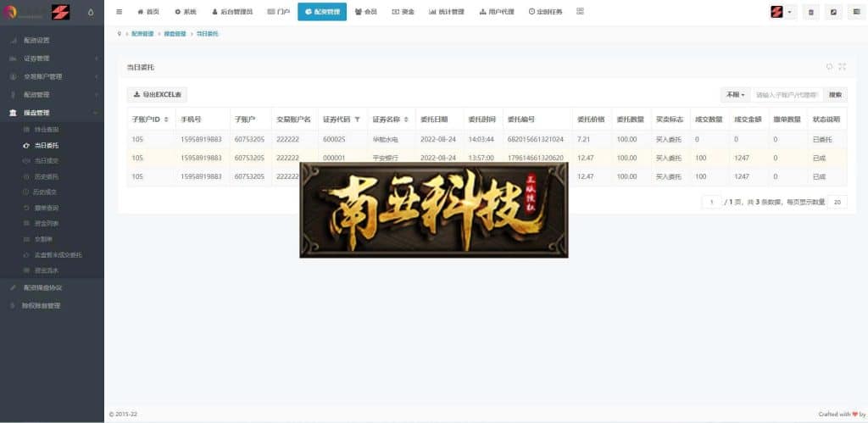Click the 已委托 status cell
This screenshot has height=423, width=868.
(x=822, y=140)
